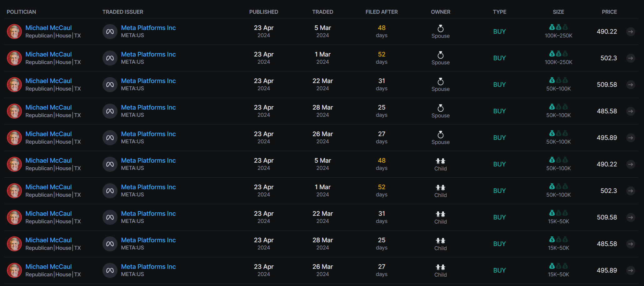Open Meta Platforms Inc link in Spouse 1 Mar row
The image size is (644, 286).
click(x=148, y=54)
